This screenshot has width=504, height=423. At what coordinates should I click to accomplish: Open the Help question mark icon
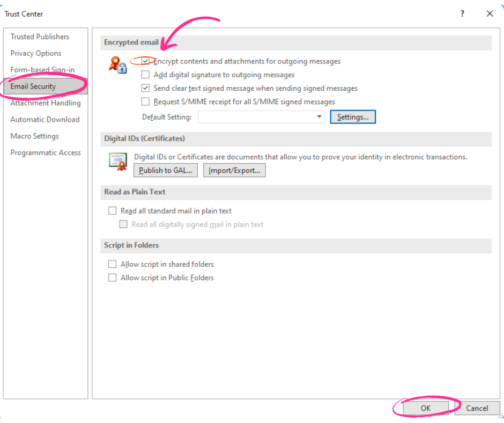coord(462,13)
